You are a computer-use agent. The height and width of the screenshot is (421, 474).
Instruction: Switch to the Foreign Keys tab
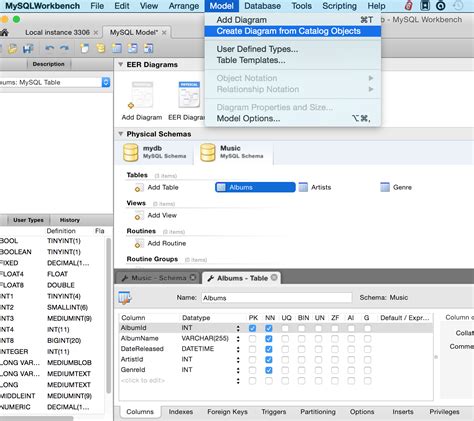(x=227, y=412)
